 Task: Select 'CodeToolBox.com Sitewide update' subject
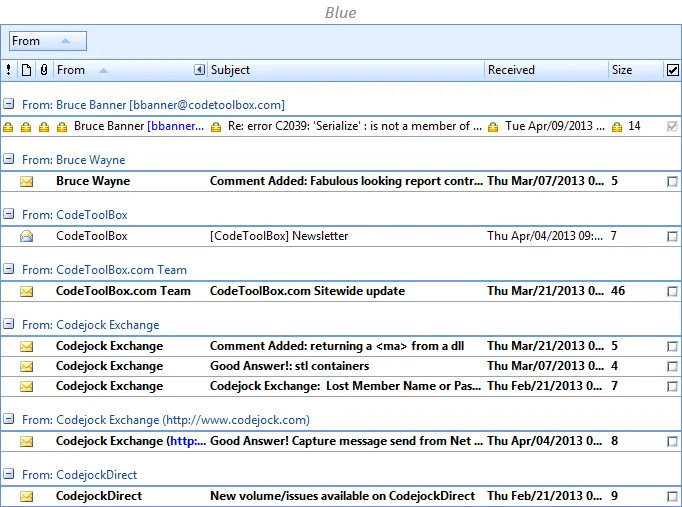click(x=307, y=291)
